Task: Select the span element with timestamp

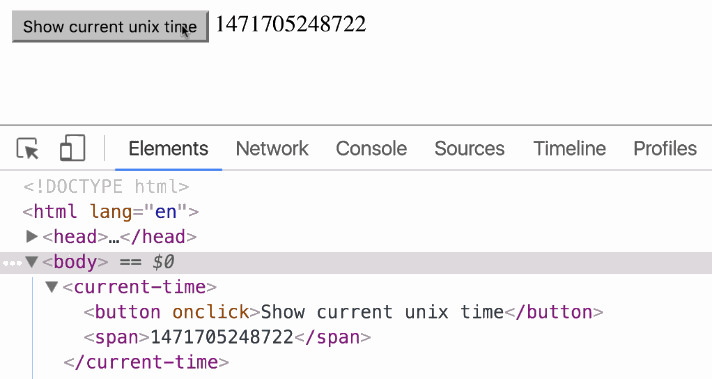Action: [227, 337]
